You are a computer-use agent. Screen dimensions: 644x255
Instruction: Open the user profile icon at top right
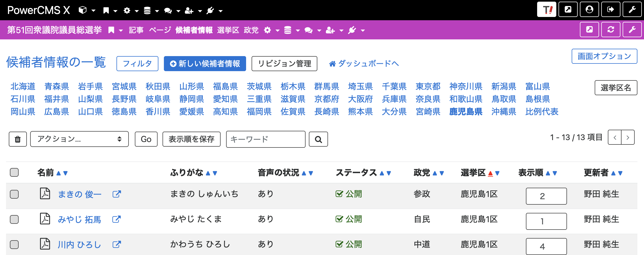coord(589,10)
